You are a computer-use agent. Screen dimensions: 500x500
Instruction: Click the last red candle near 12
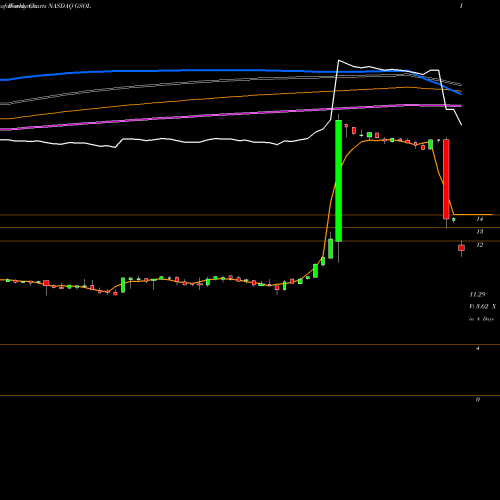461,248
